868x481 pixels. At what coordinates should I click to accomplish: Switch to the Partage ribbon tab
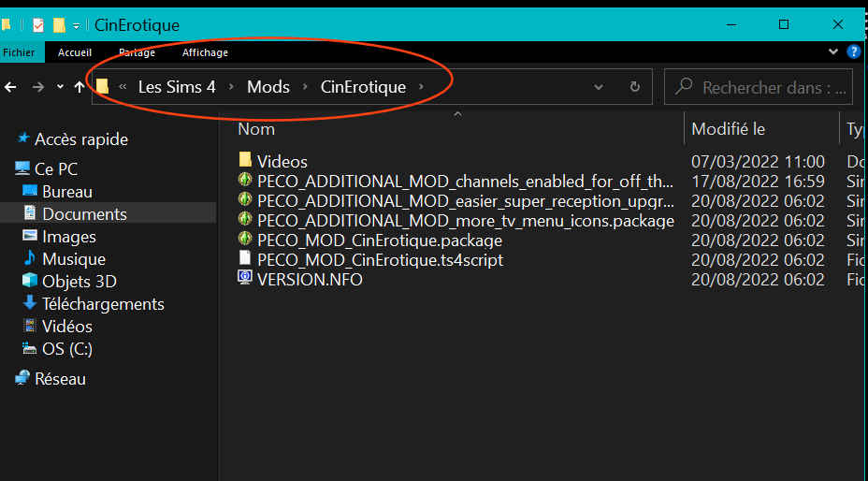[x=137, y=52]
